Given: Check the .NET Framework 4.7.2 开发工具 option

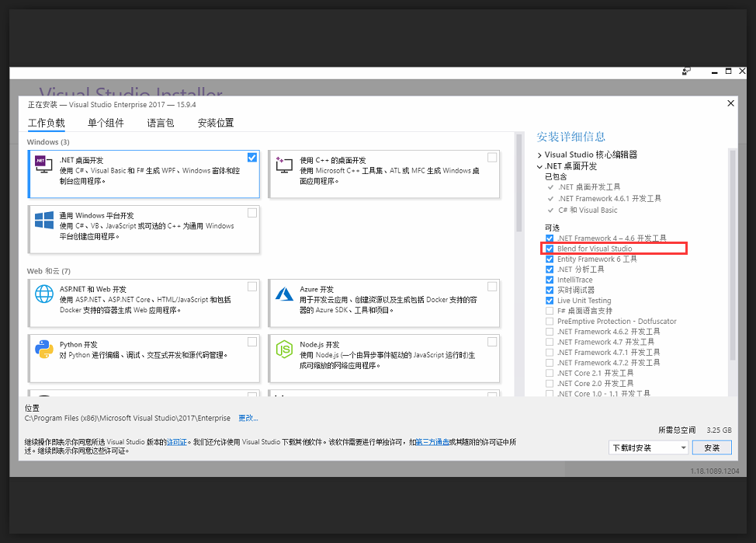Looking at the screenshot, I should point(550,363).
